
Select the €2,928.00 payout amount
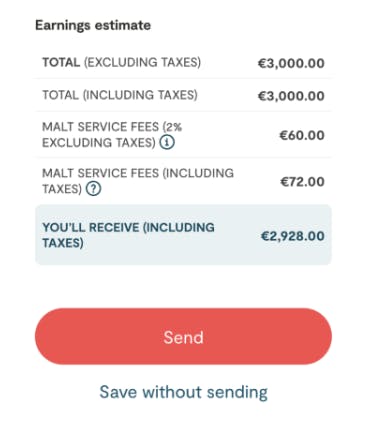coord(293,236)
